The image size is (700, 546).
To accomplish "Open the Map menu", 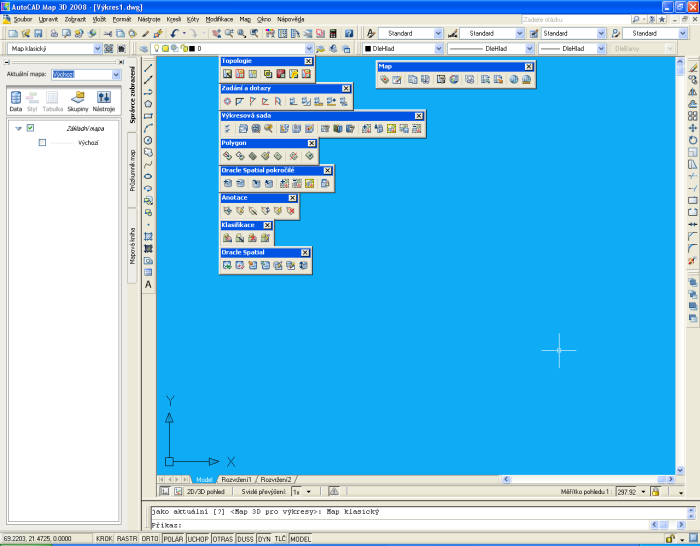I will [x=245, y=19].
